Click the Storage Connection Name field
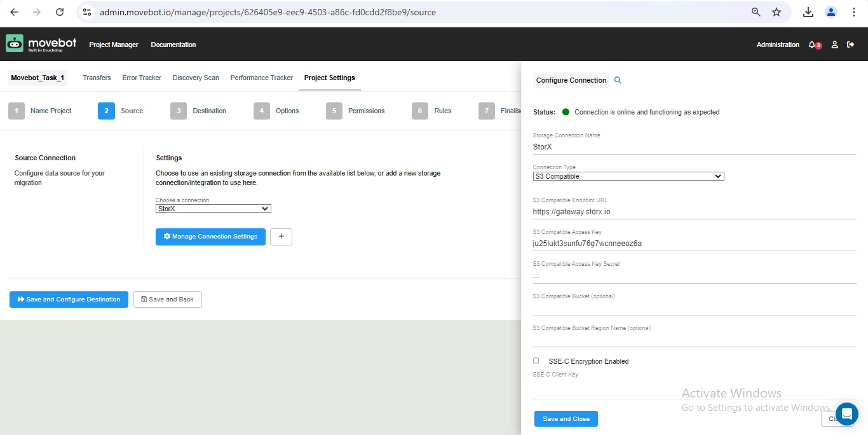The height and width of the screenshot is (435, 868). pos(695,146)
